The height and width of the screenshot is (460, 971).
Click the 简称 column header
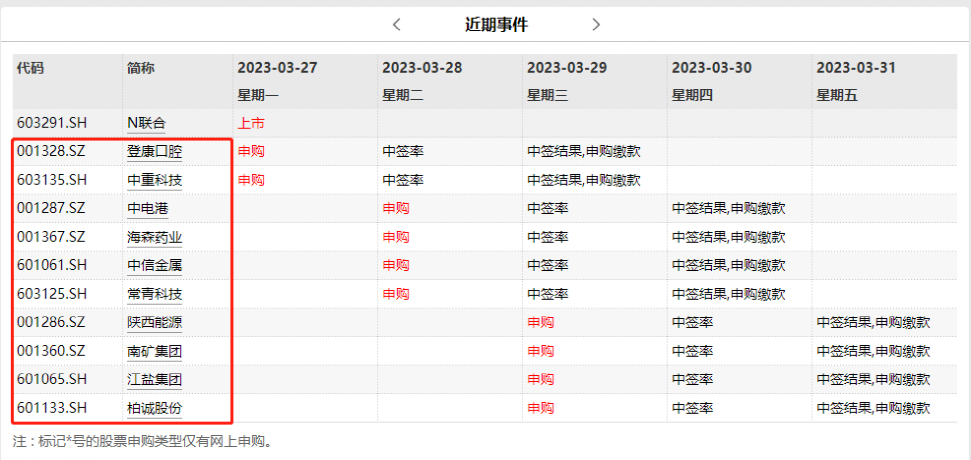pos(141,68)
